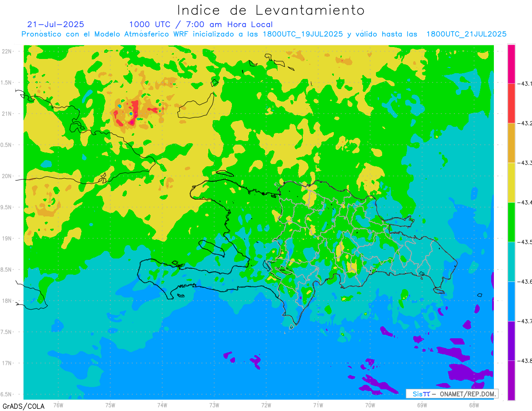Click the latitude label "18N"
Screen dimensions: 532x411
pos(7,301)
